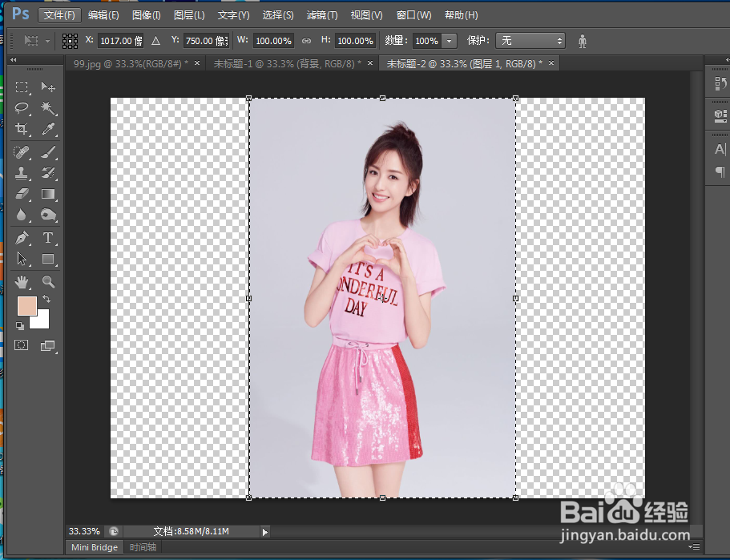
Task: Click the H height percentage field
Action: coord(355,41)
